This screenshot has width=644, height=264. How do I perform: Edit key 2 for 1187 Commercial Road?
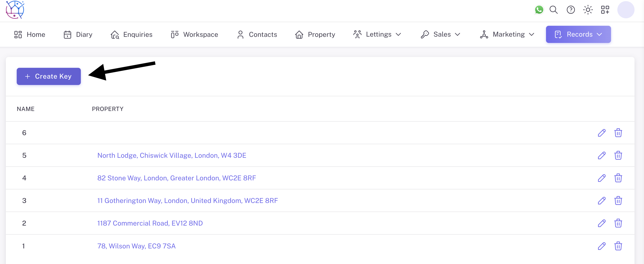(x=602, y=223)
